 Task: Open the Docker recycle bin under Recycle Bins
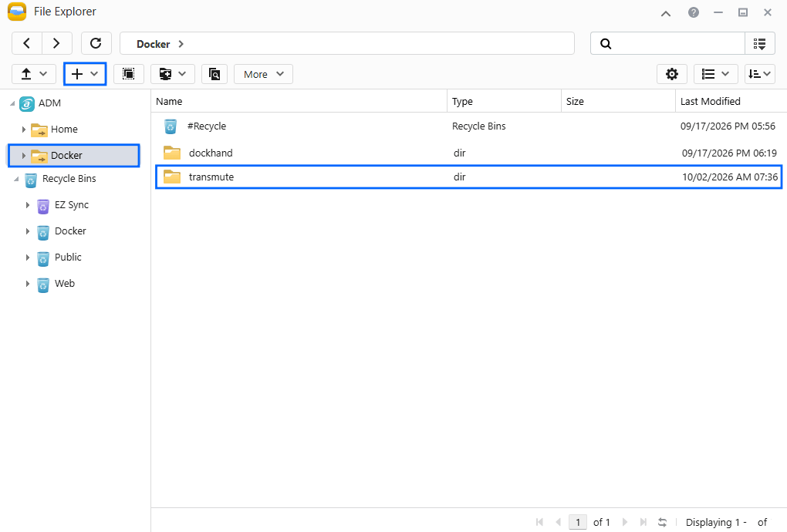coord(70,231)
